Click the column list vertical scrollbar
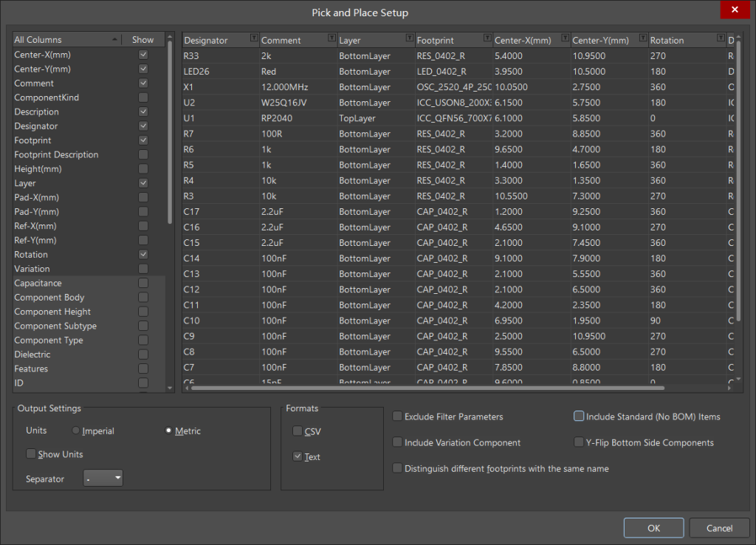 170,133
